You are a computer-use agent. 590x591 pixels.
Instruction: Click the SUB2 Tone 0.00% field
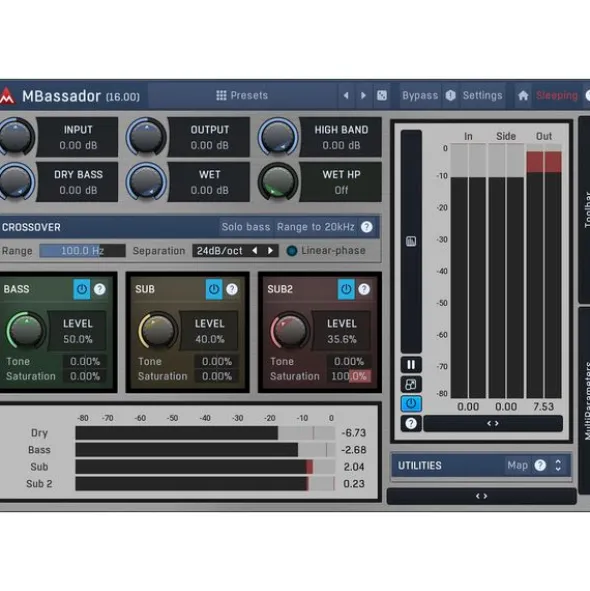(x=349, y=361)
